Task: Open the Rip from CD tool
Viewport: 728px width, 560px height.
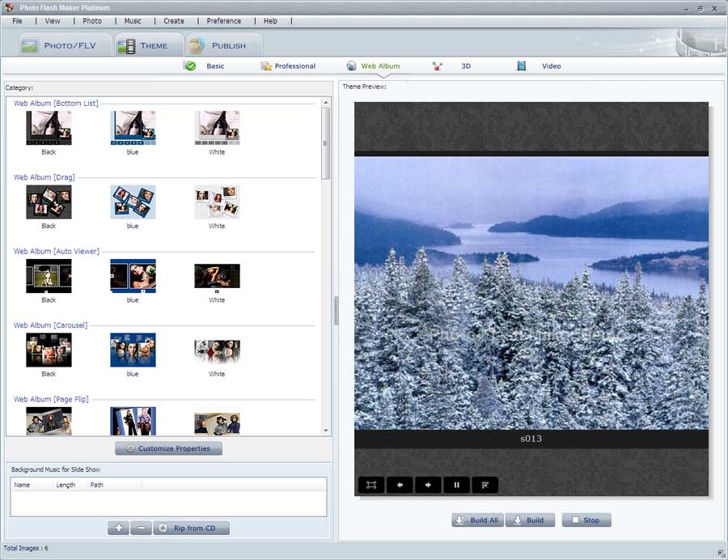Action: tap(192, 527)
